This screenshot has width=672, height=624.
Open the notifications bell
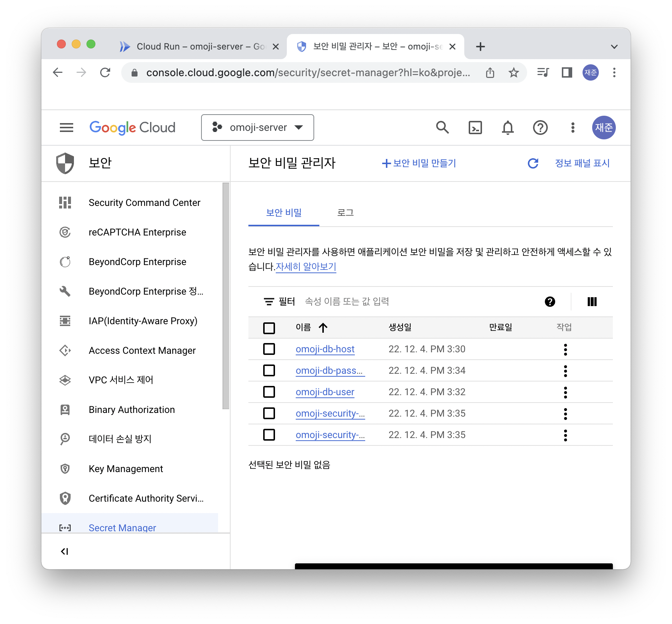point(508,128)
